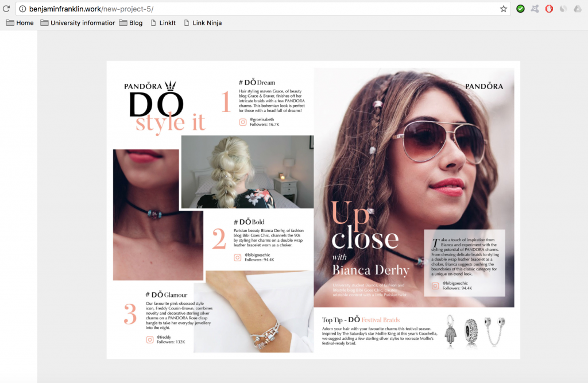Open the grey puzzle-shaped extension icon
Screen dimensions: 588x383
[535, 9]
